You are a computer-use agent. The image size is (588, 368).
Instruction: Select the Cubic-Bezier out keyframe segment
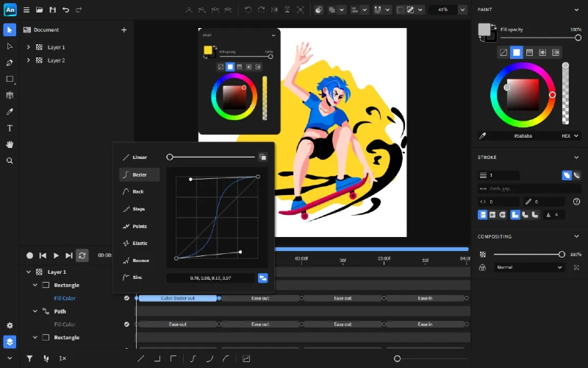click(178, 298)
